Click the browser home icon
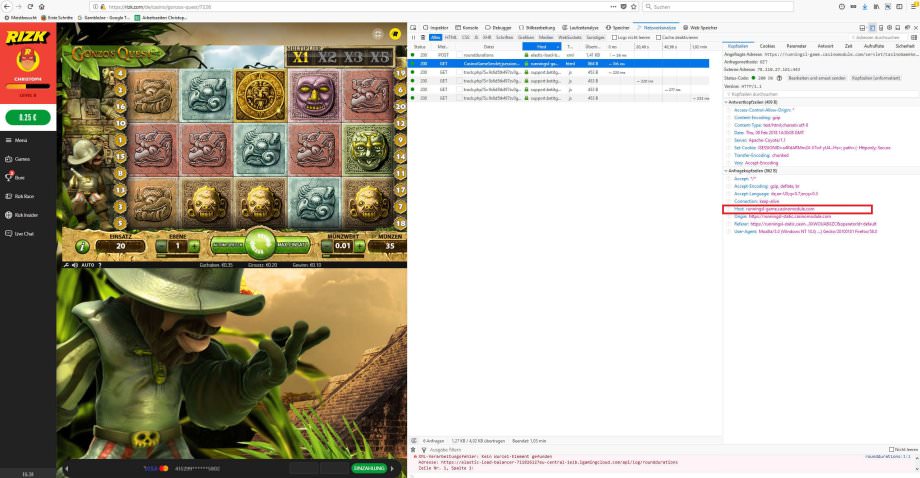Screen dimensions: 920x478 tap(42, 6)
